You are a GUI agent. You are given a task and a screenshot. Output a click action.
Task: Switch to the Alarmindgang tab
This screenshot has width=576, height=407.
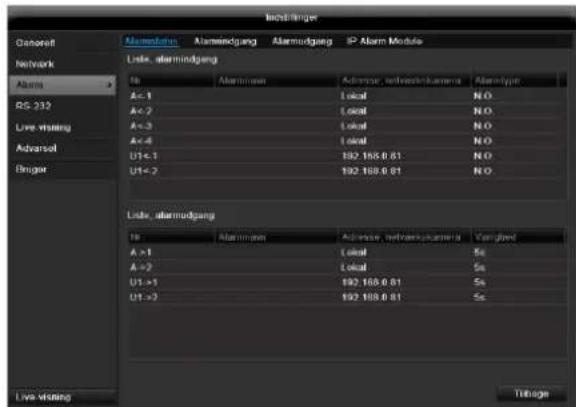click(225, 41)
